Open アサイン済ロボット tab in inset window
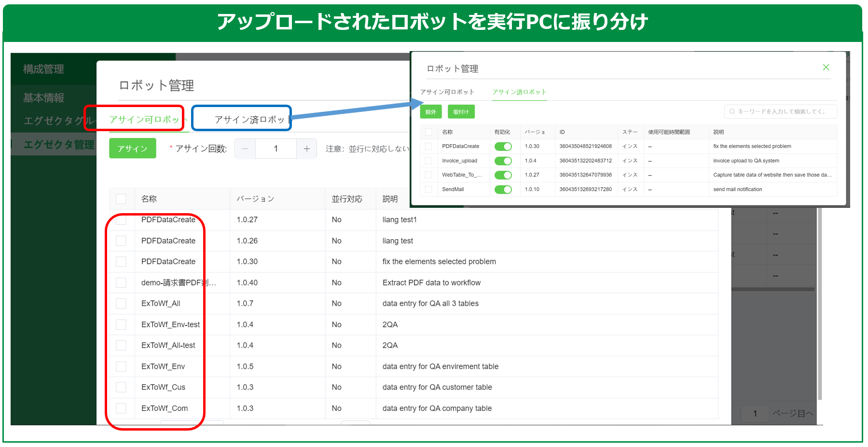 519,92
